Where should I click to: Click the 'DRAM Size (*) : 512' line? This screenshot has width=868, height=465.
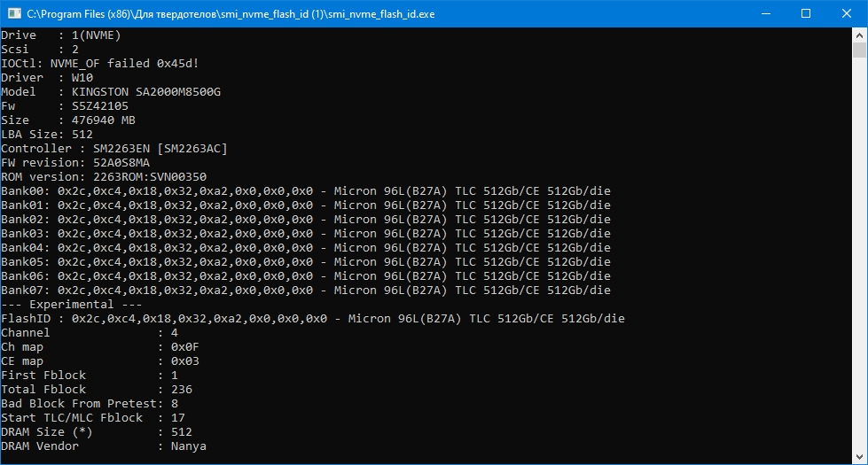coord(97,432)
